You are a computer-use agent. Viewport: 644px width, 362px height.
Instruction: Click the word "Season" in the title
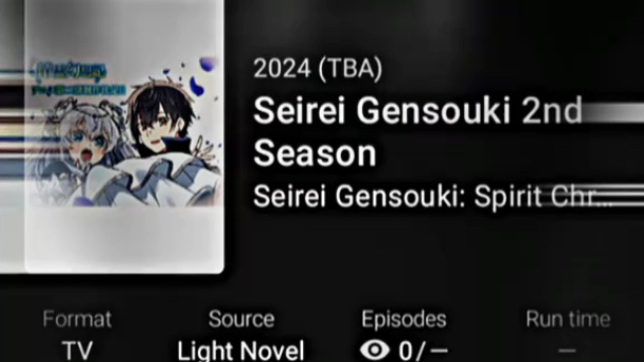coord(315,153)
